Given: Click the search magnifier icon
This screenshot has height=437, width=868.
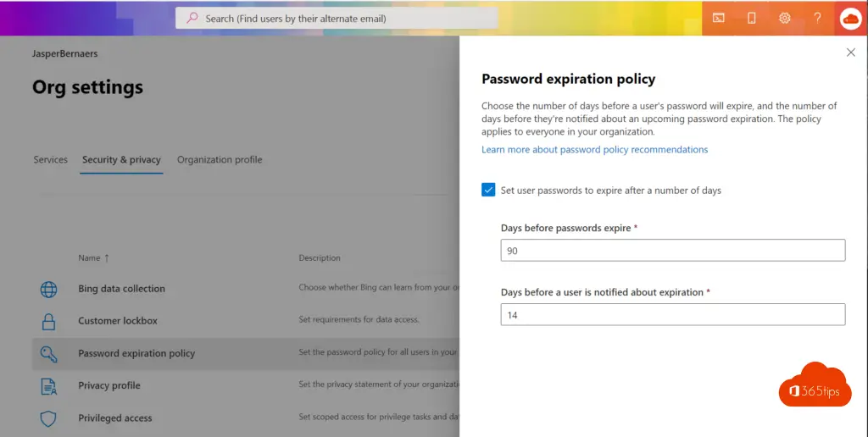Looking at the screenshot, I should click(192, 18).
